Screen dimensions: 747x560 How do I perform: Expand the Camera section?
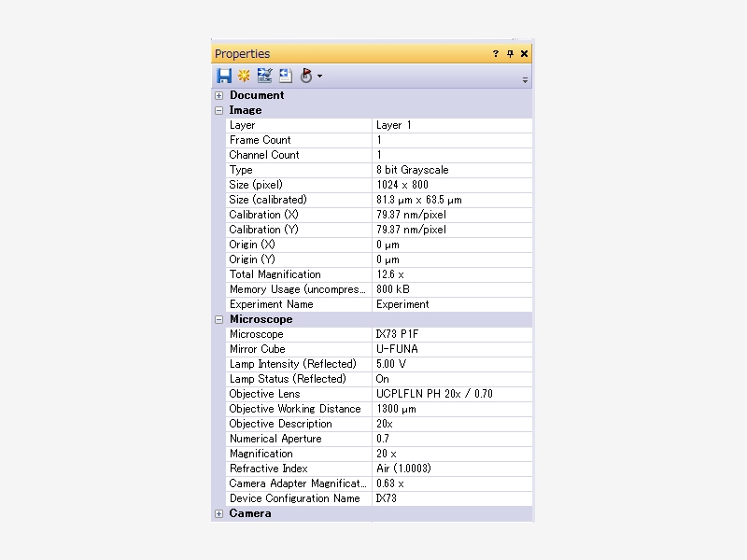point(217,513)
